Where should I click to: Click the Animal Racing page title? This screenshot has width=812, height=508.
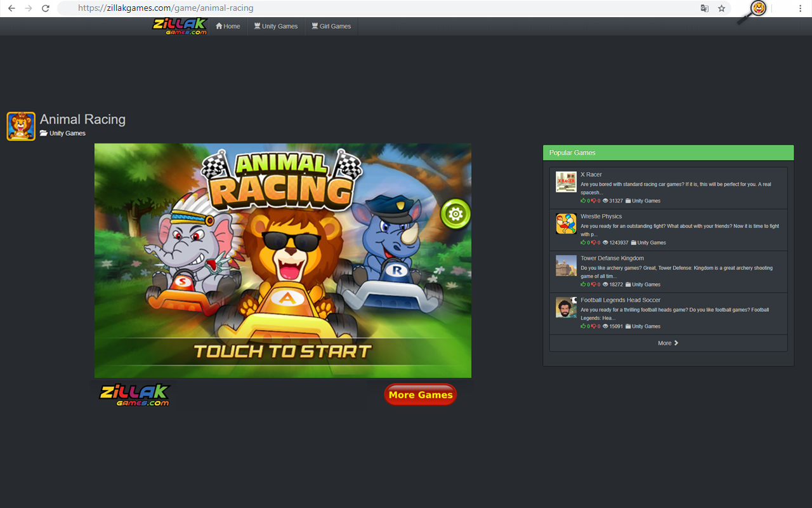click(82, 119)
